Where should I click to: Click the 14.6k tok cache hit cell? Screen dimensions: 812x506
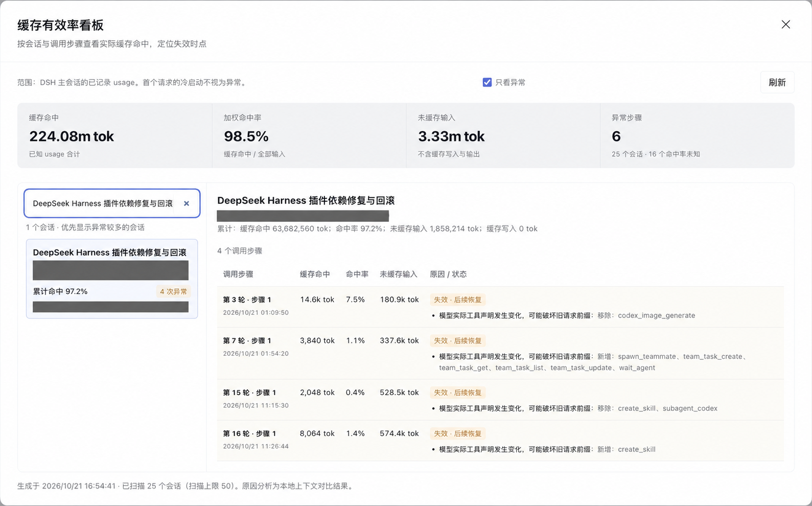tap(317, 300)
